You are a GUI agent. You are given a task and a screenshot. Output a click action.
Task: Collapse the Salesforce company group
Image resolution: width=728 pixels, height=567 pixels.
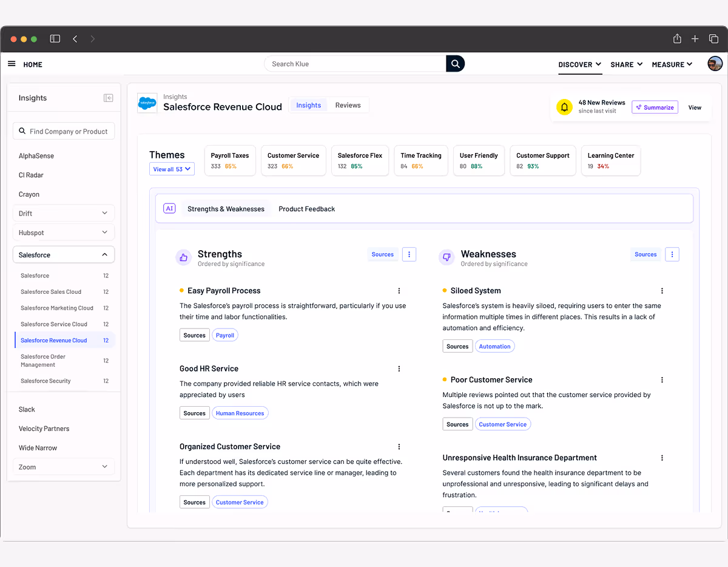coord(64,255)
